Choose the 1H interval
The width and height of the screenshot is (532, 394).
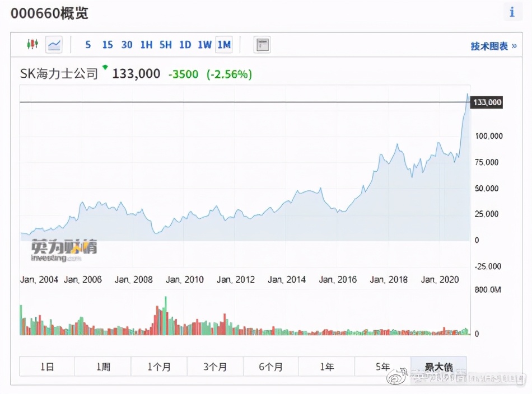point(146,45)
